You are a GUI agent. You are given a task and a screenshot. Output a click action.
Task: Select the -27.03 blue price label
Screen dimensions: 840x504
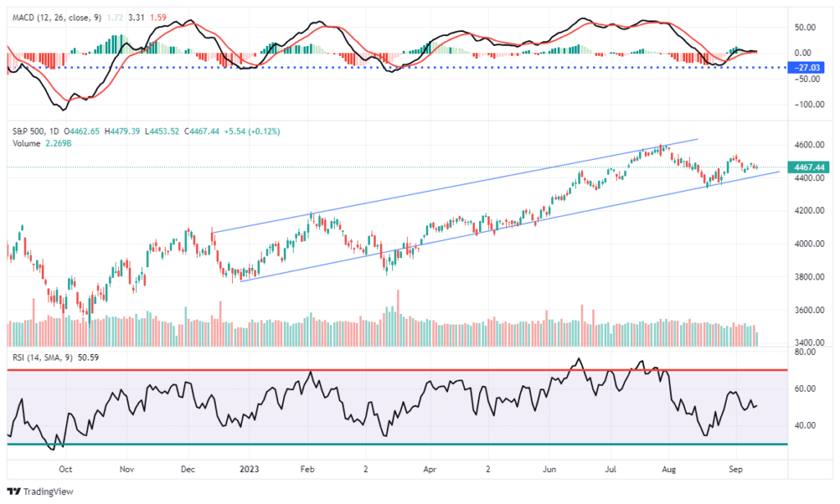(x=806, y=67)
